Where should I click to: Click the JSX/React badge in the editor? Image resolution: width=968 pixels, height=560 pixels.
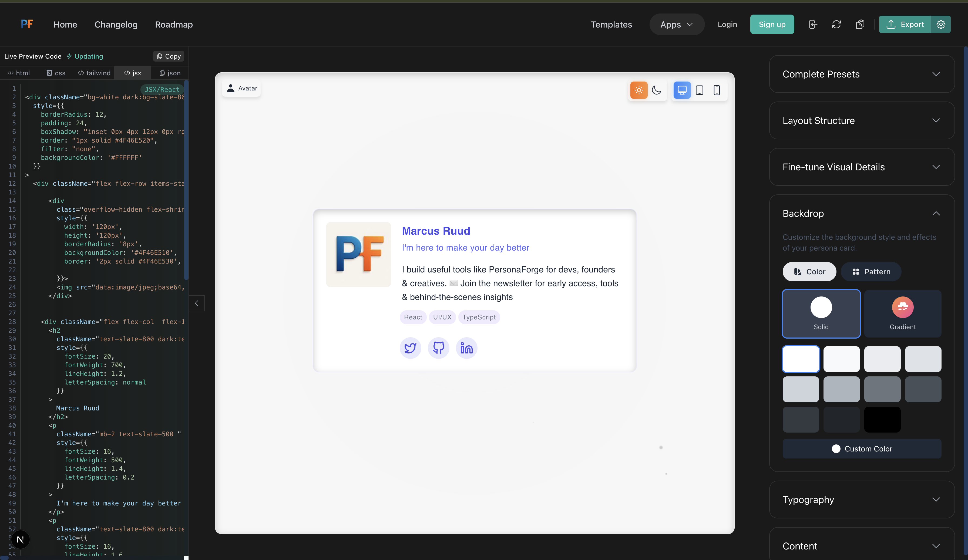click(x=162, y=89)
